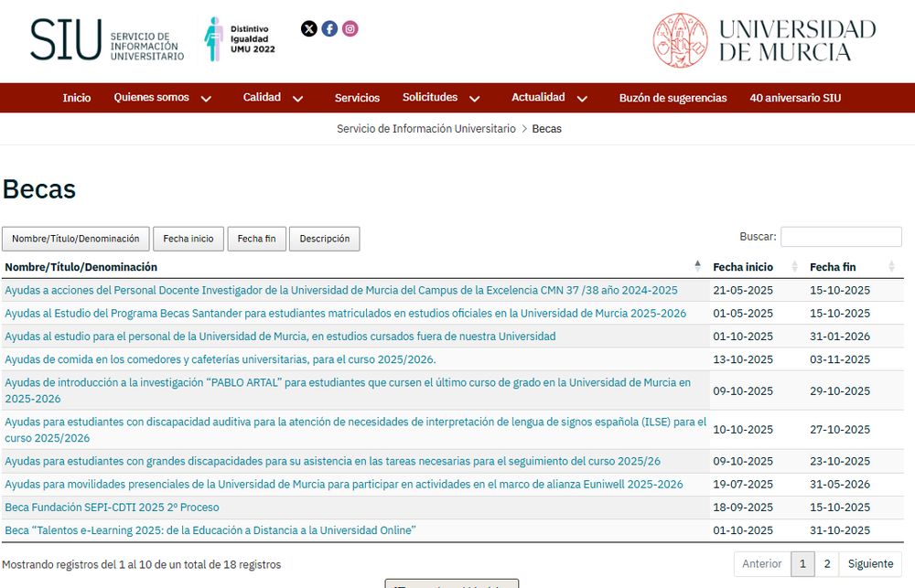Click the SIU logo
Screen dimensions: 915x588
pos(107,39)
